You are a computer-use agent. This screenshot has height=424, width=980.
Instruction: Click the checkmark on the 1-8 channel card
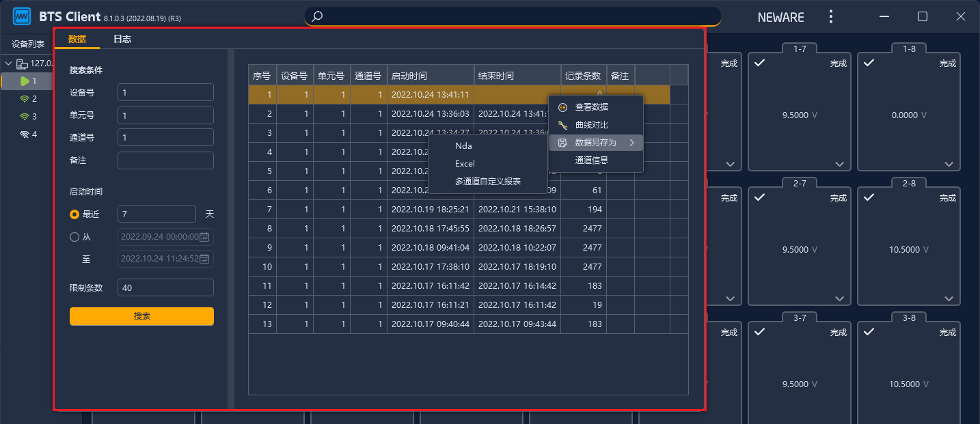coord(870,63)
